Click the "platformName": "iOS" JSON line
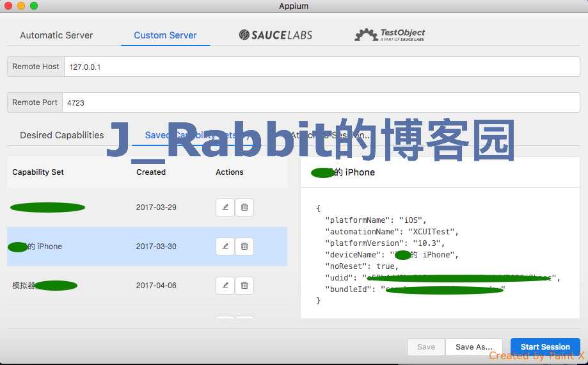Viewport: 588px width, 365px height. click(376, 220)
